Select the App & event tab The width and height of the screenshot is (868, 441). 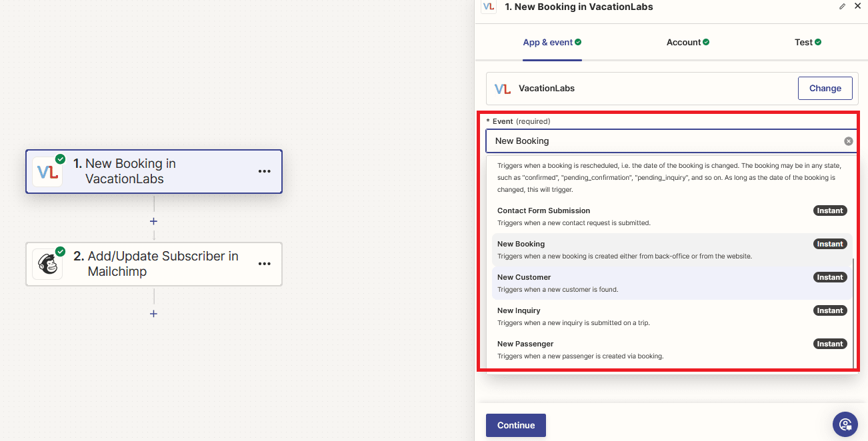tap(551, 43)
